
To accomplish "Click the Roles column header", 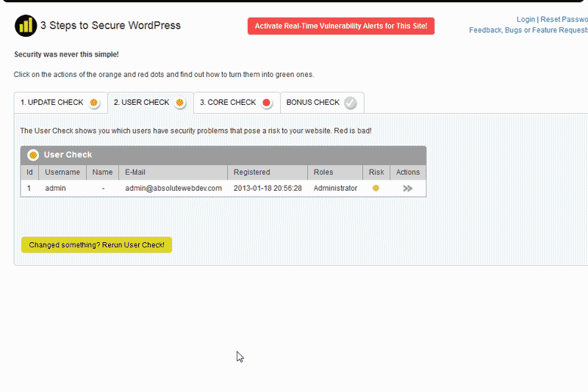I will 323,173.
